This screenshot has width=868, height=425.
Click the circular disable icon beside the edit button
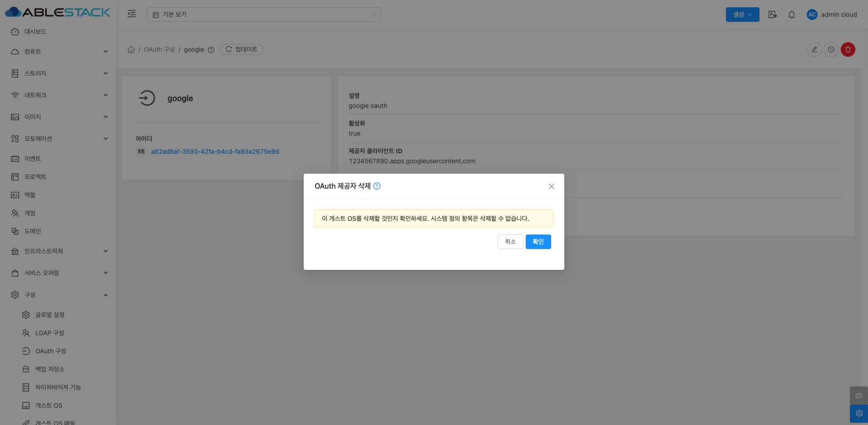pyautogui.click(x=831, y=49)
